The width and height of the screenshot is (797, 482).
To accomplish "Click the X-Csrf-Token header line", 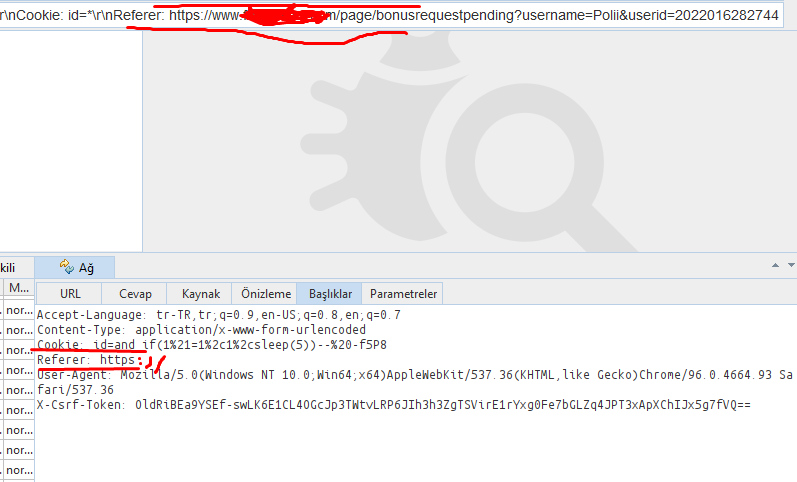I will [x=393, y=405].
